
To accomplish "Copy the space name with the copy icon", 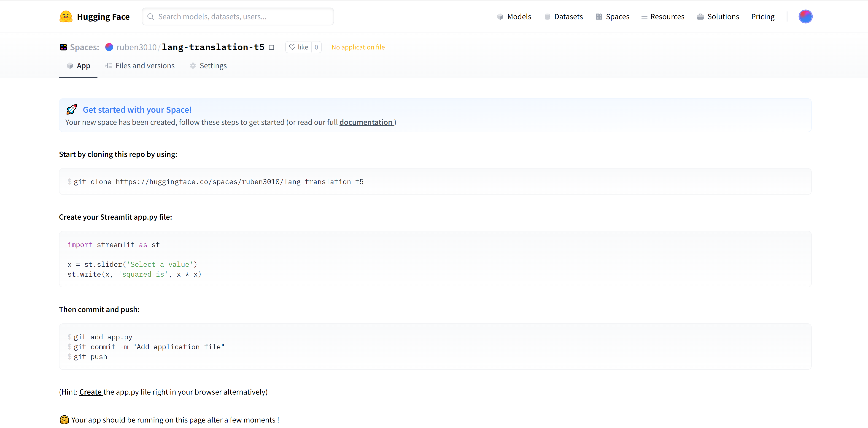I will [271, 47].
